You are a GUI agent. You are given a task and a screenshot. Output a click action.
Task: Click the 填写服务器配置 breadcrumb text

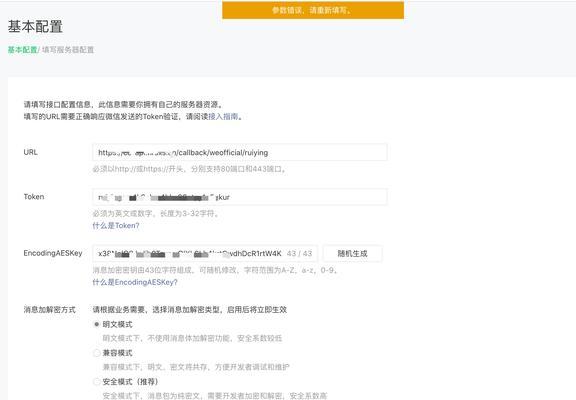tap(68, 50)
